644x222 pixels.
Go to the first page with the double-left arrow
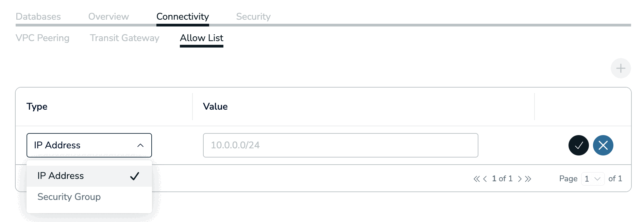point(476,179)
